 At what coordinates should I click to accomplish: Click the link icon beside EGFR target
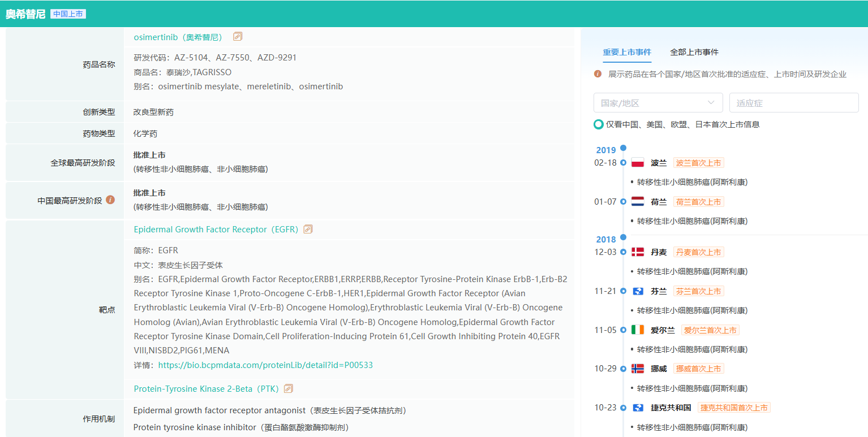308,230
